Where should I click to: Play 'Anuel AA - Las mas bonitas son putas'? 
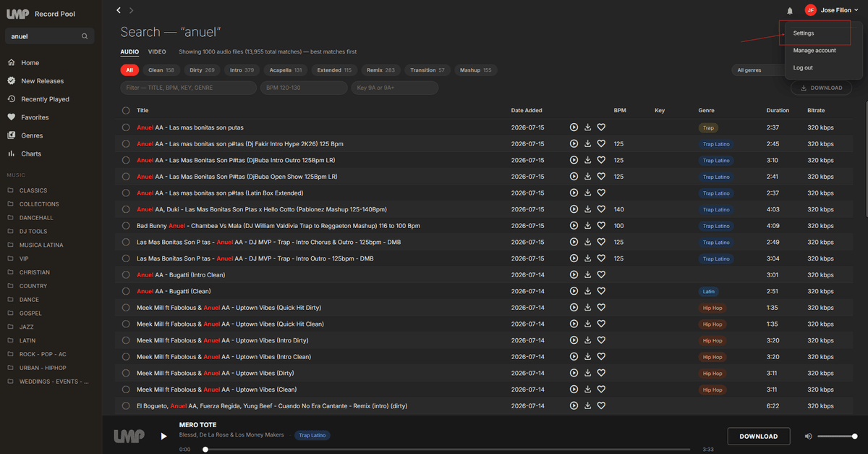574,127
